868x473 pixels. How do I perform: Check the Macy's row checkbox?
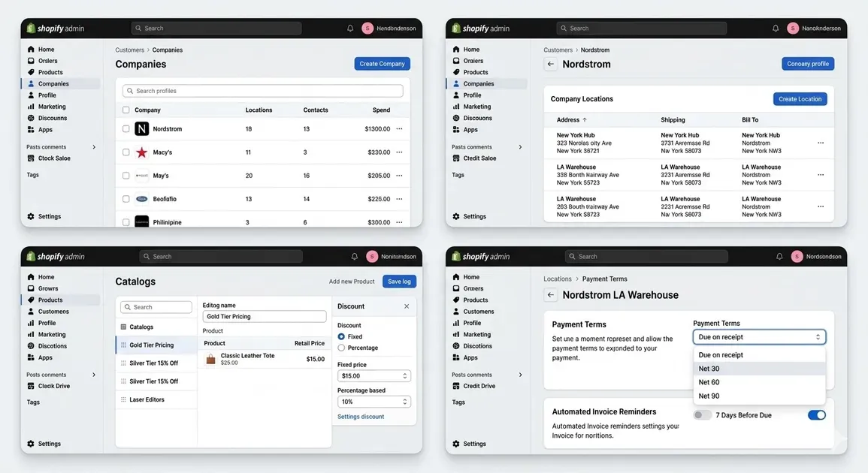[x=126, y=152]
